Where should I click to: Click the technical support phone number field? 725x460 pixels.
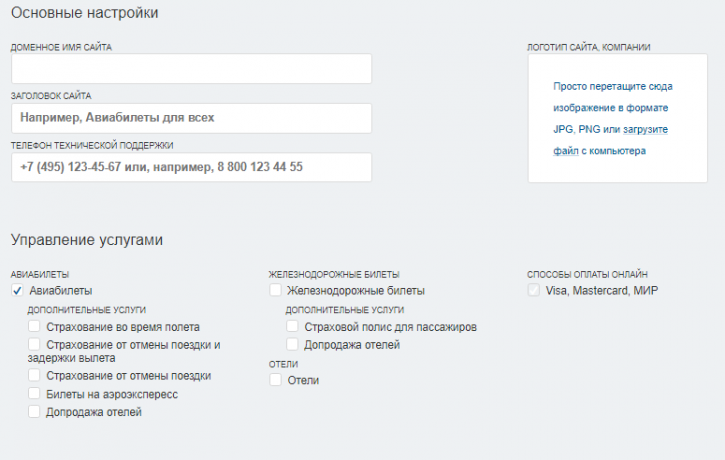tap(191, 167)
